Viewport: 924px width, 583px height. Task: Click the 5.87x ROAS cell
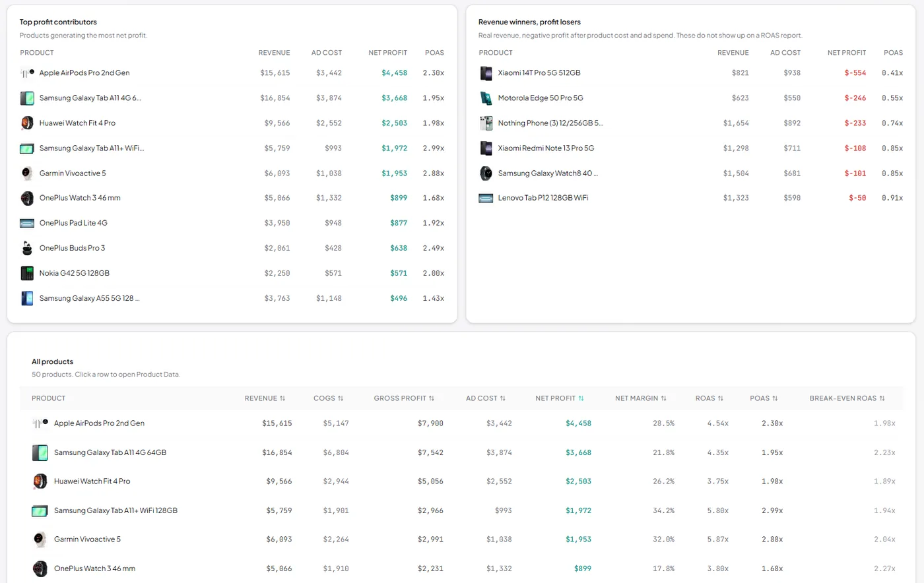(x=717, y=539)
